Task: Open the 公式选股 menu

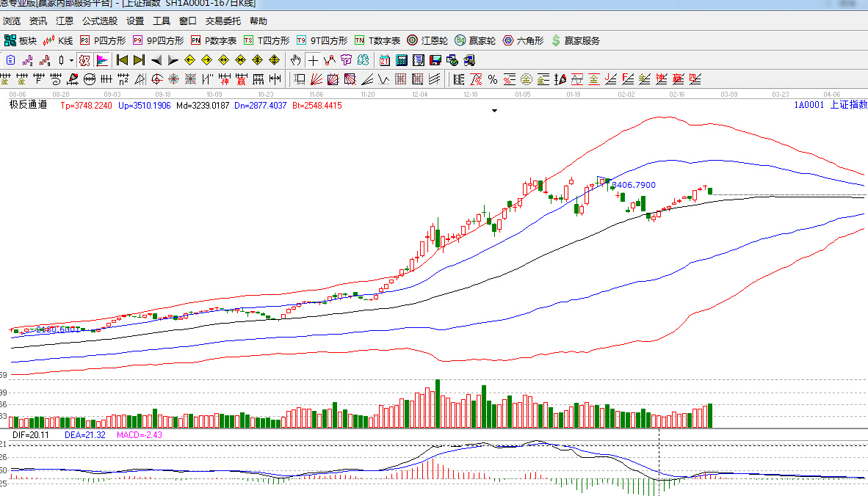Action: point(99,21)
